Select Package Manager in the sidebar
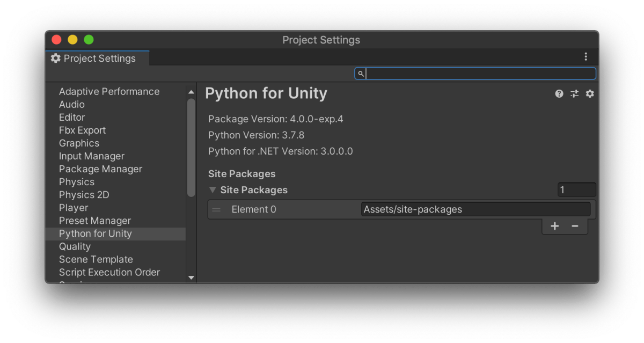Image resolution: width=644 pixels, height=343 pixels. (100, 169)
